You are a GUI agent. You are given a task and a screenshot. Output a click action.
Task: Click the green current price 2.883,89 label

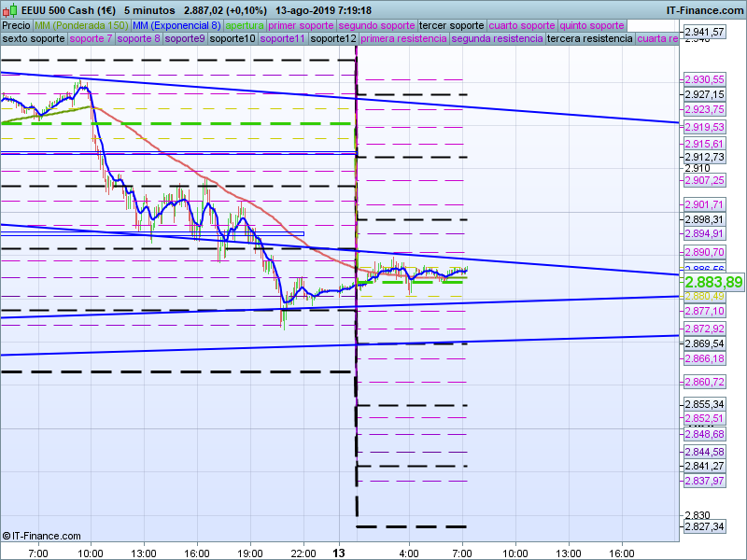tap(713, 282)
